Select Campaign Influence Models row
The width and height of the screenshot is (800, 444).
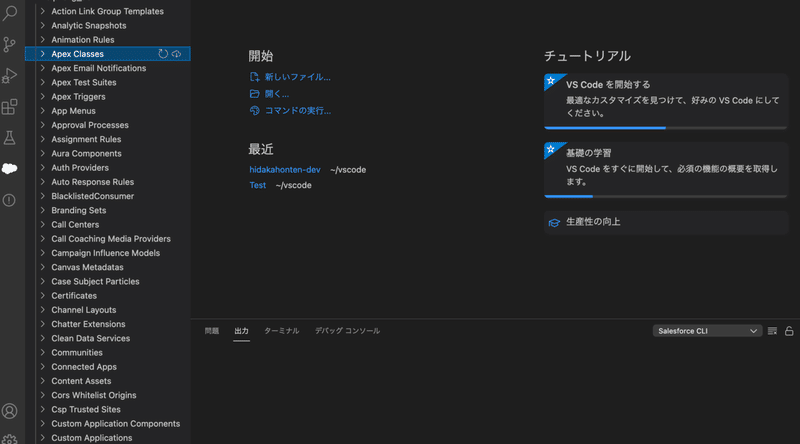tap(108, 253)
